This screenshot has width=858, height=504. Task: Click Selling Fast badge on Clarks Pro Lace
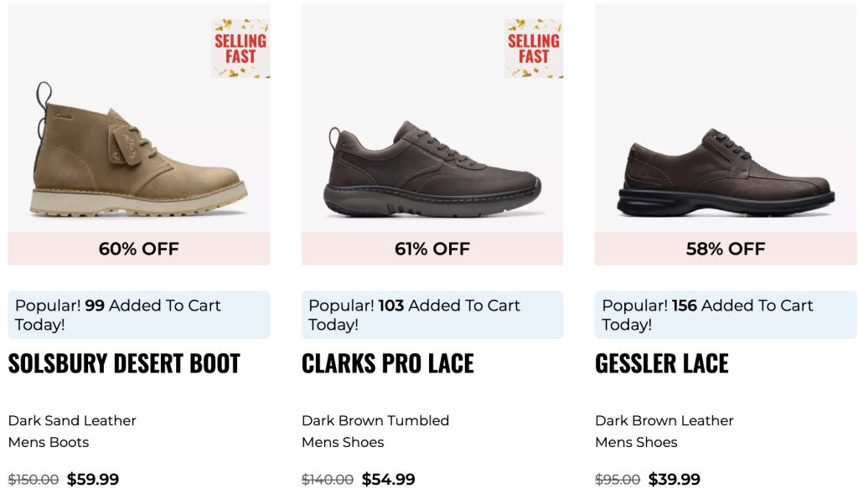[534, 49]
